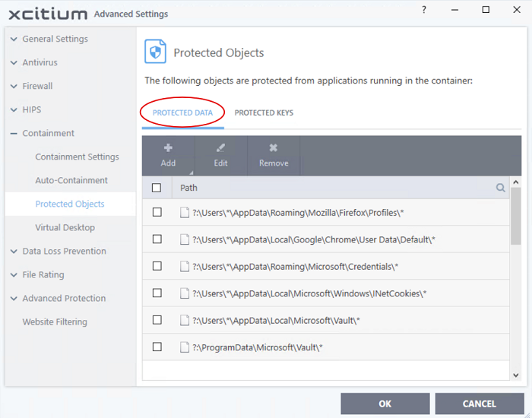532x418 pixels.
Task: Expand the General Settings chevron
Action: point(14,39)
